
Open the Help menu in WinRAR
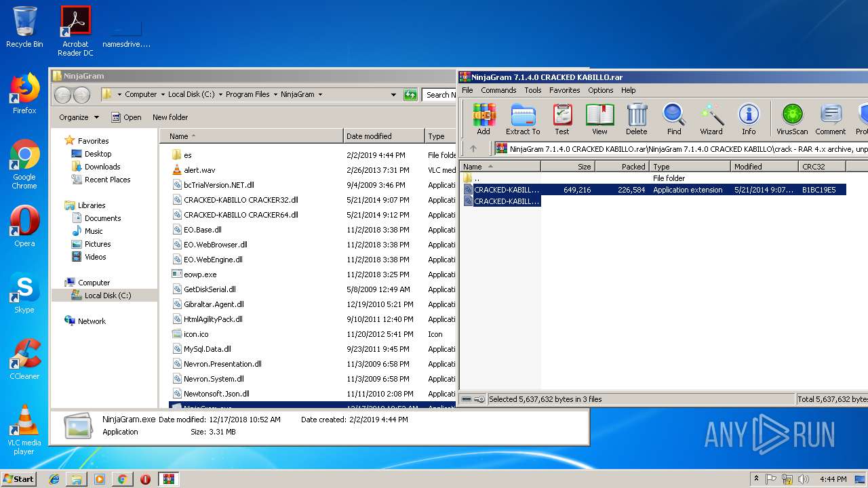point(628,90)
